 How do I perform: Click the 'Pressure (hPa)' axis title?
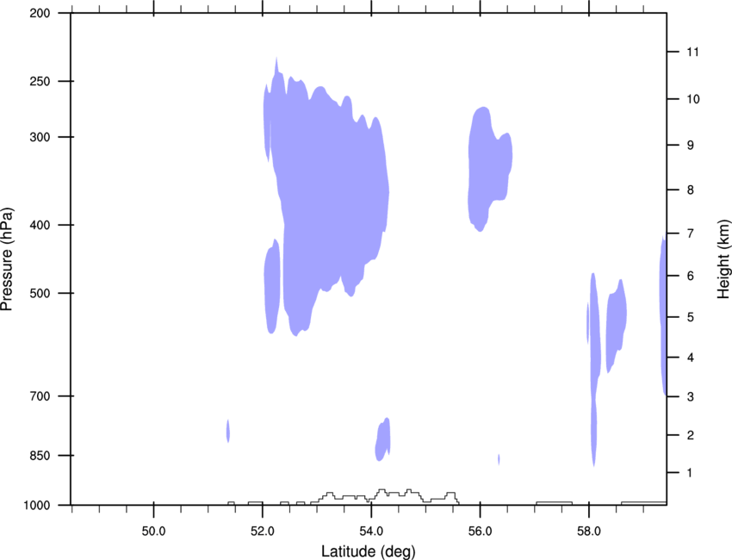point(7,258)
